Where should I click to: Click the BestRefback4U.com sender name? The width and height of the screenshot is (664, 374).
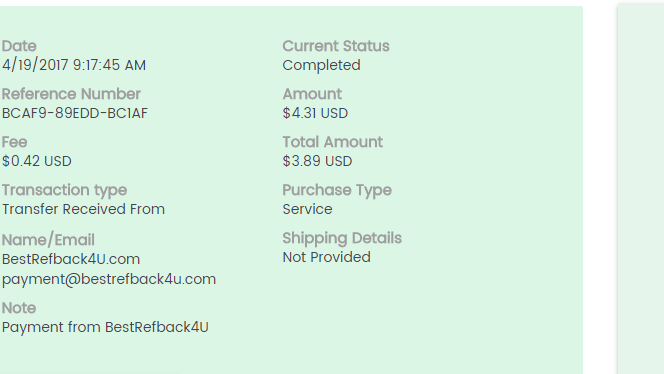(x=71, y=259)
